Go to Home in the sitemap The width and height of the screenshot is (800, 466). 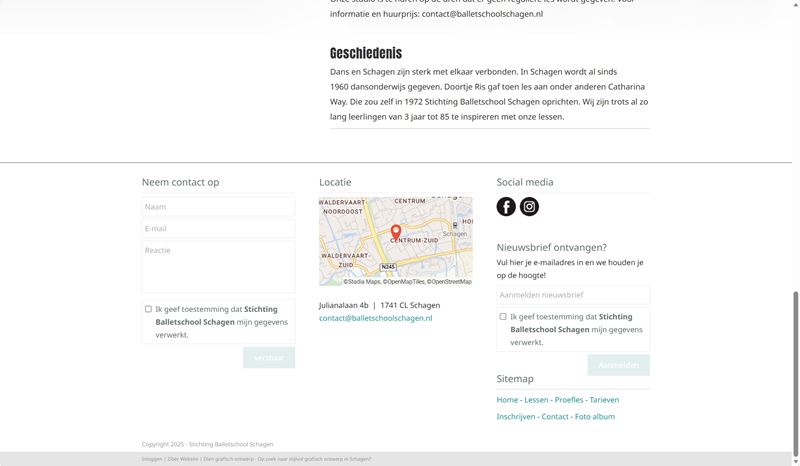(x=507, y=400)
